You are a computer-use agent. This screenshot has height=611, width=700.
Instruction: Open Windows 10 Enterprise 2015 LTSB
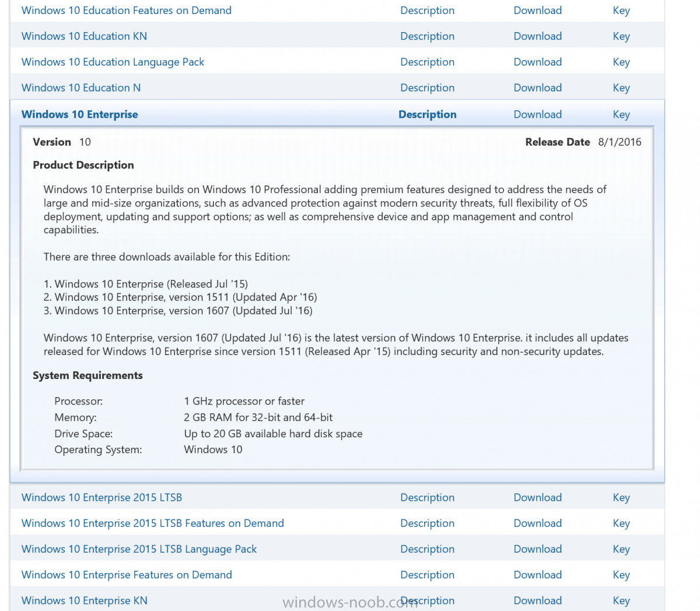point(101,497)
